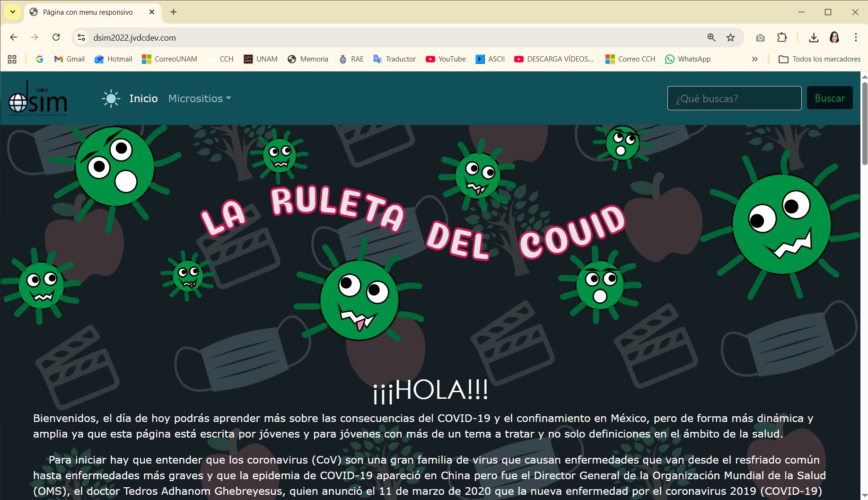868x500 pixels.
Task: Close the Página con menu responsivo tab
Action: (152, 12)
